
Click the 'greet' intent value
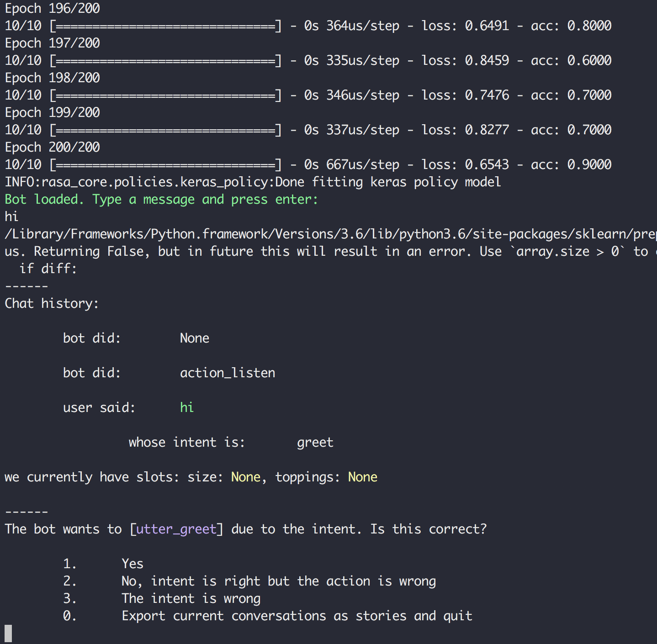coord(315,442)
